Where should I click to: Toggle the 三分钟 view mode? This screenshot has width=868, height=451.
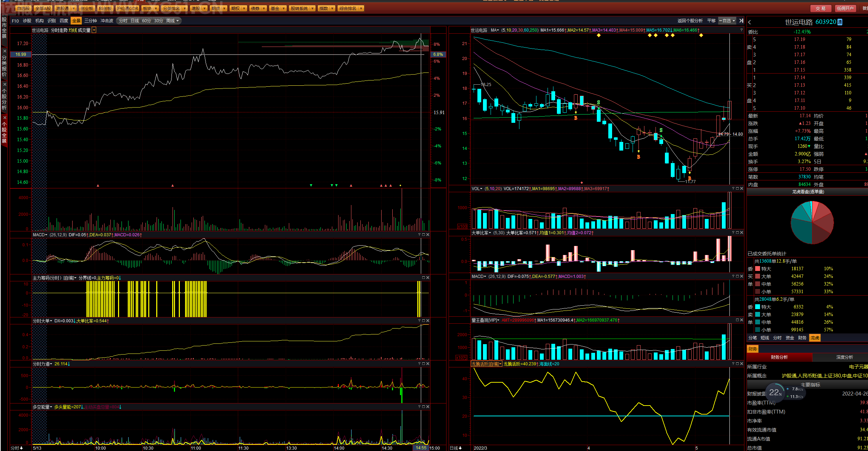[x=91, y=21]
